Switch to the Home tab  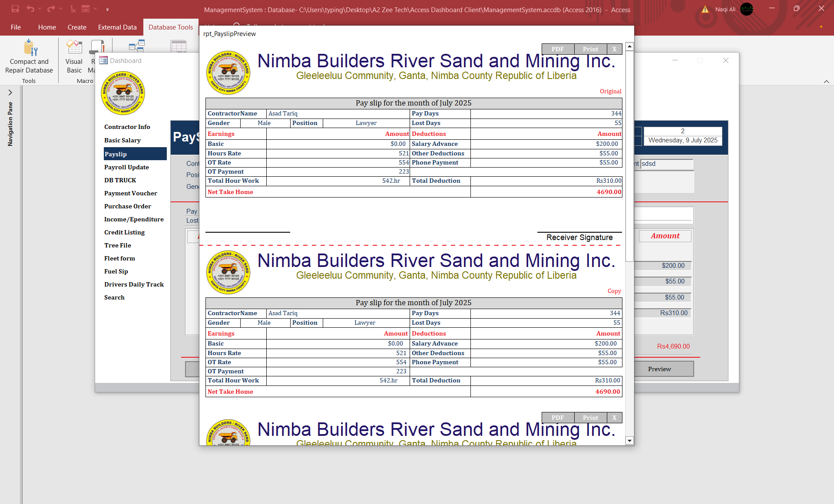(47, 27)
